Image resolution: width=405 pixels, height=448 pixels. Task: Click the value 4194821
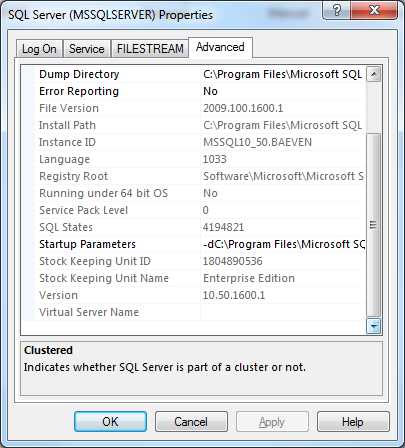click(223, 227)
